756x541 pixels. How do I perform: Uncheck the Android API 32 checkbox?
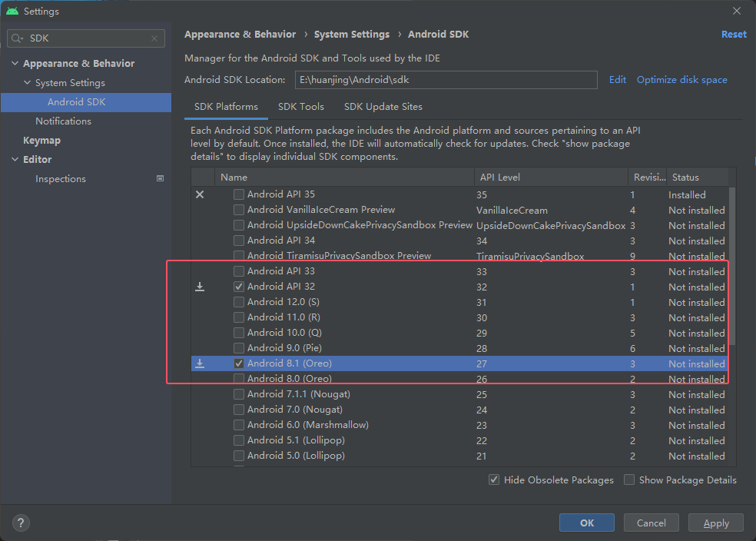click(x=239, y=287)
